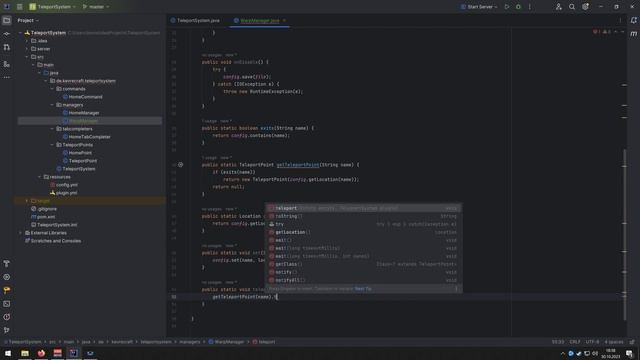
Task: Toggle the Project tool window folder icon
Action: point(7,20)
